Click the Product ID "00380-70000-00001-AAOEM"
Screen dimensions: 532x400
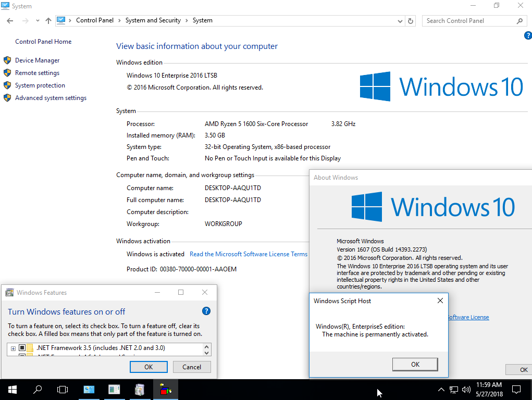198,269
